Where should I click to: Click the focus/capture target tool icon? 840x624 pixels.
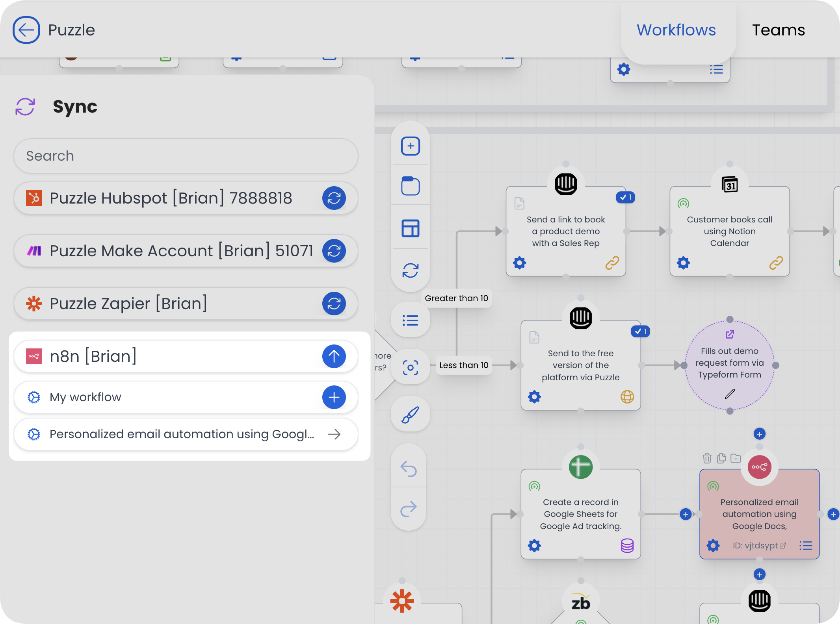(x=410, y=368)
